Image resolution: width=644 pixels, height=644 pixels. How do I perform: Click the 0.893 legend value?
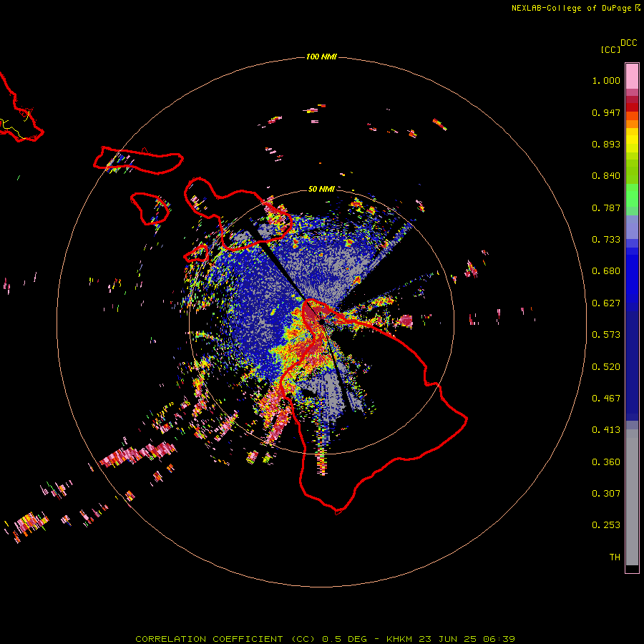coord(606,144)
